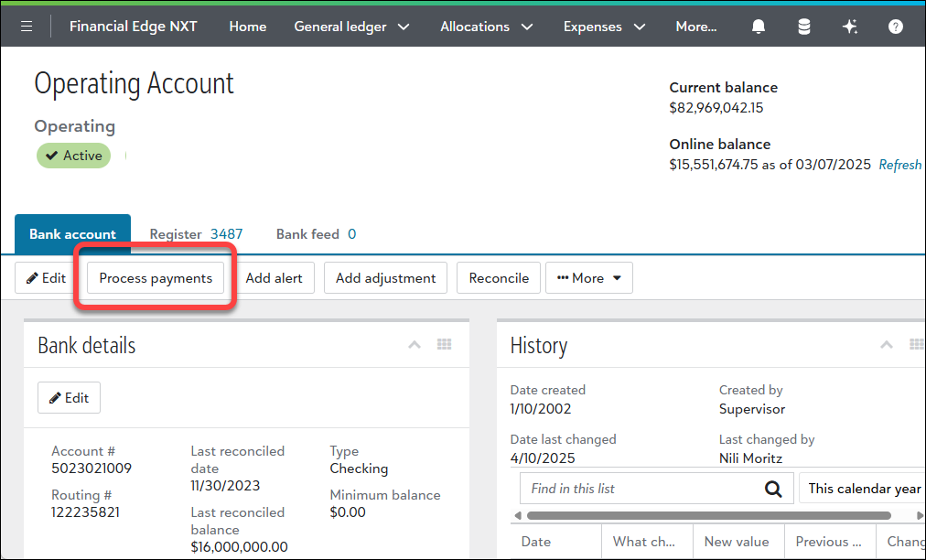This screenshot has width=926, height=560.
Task: Switch to the Bank feed tab
Action: [316, 234]
